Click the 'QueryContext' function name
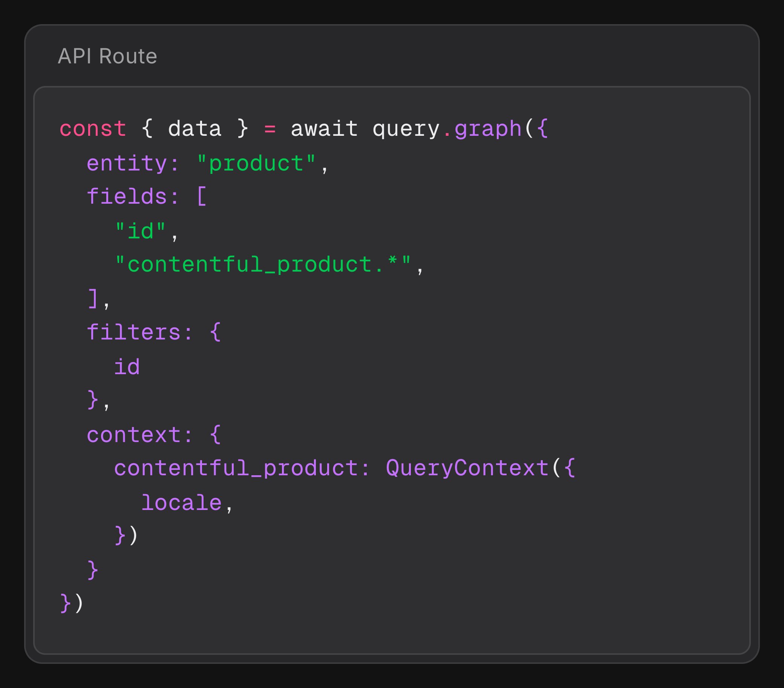The height and width of the screenshot is (688, 784). coord(467,468)
